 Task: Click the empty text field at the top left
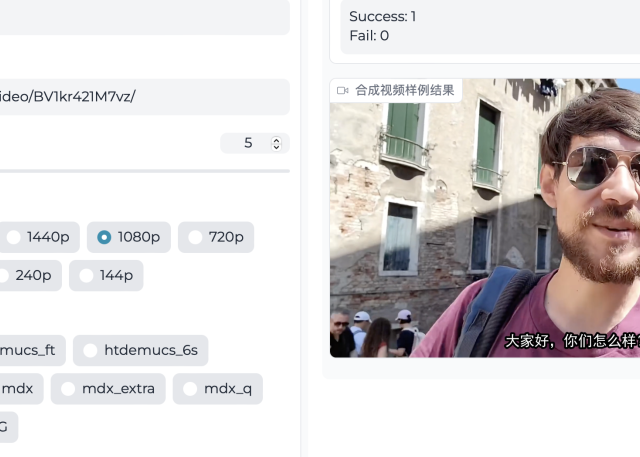coord(140,16)
